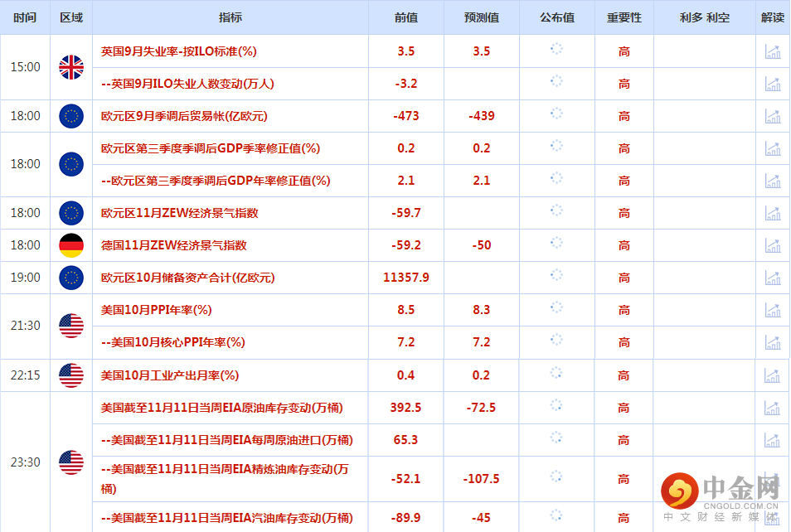Image resolution: width=791 pixels, height=532 pixels.
Task: Open 英国9月失业率-按ILO标准(%) indicator link
Action: coord(178,51)
